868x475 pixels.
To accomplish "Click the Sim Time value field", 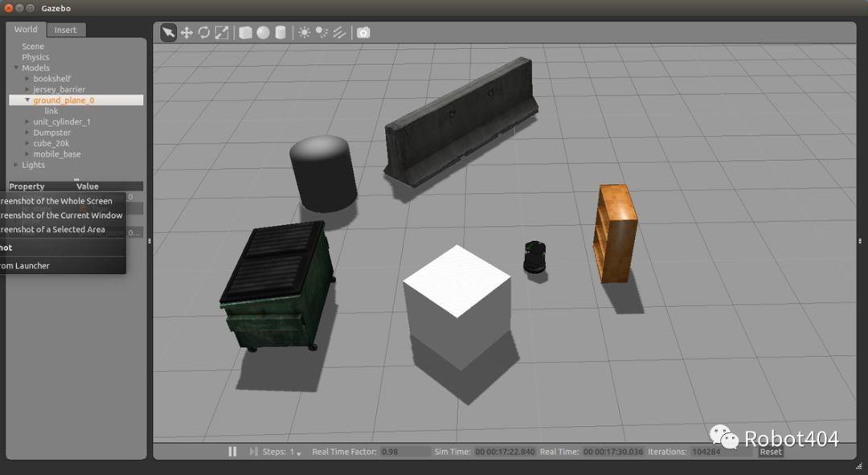I will (504, 452).
